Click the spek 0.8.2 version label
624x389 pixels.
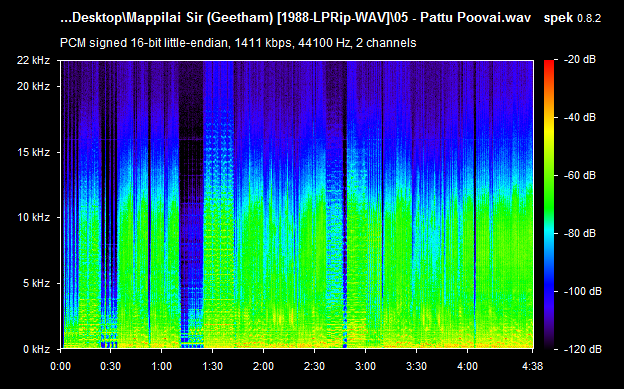pos(572,18)
